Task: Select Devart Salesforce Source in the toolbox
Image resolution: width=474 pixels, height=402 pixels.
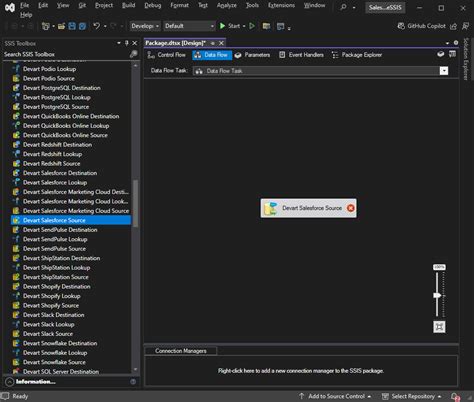Action: click(71, 220)
